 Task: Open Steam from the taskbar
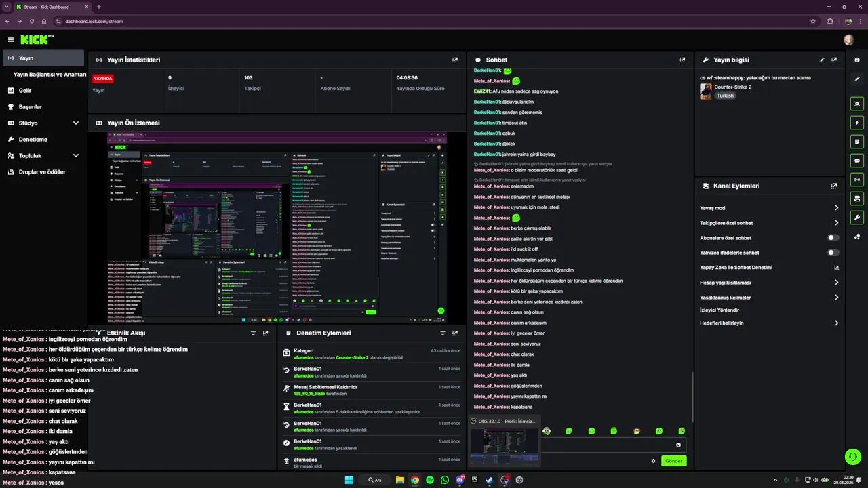tap(490, 480)
